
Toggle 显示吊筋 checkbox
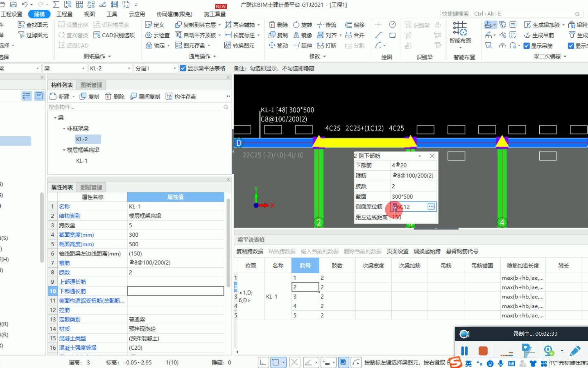point(527,46)
